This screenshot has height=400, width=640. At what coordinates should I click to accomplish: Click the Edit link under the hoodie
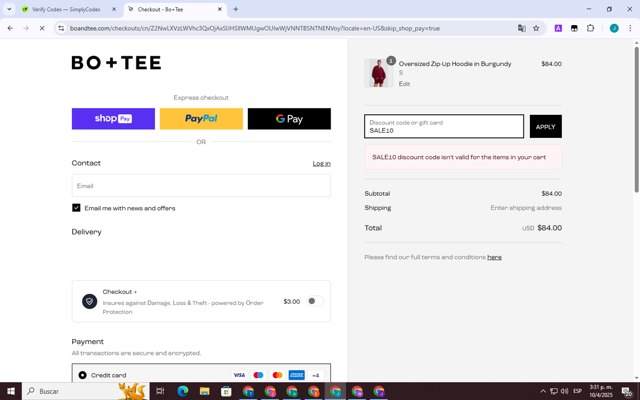(x=404, y=84)
